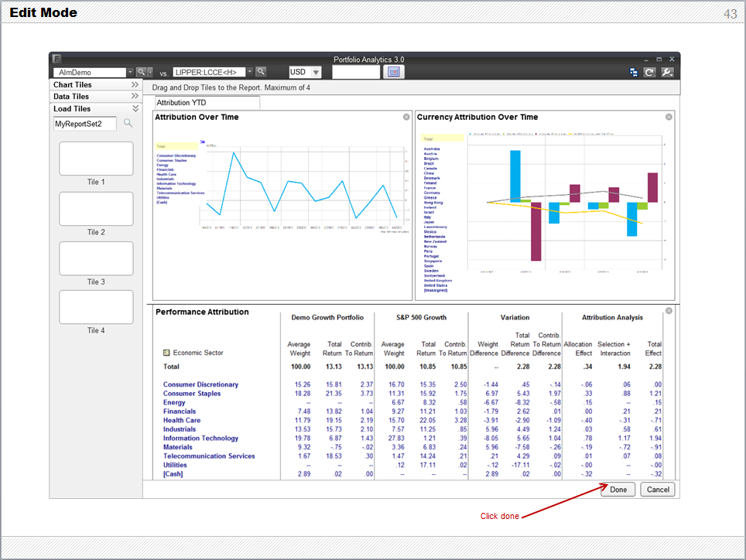This screenshot has height=560, width=746.
Task: Click the Economic Sector grouping icon
Action: [166, 353]
